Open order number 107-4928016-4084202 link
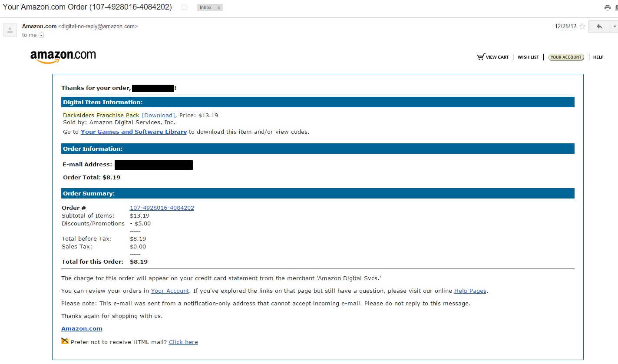This screenshot has width=618, height=364. click(162, 208)
